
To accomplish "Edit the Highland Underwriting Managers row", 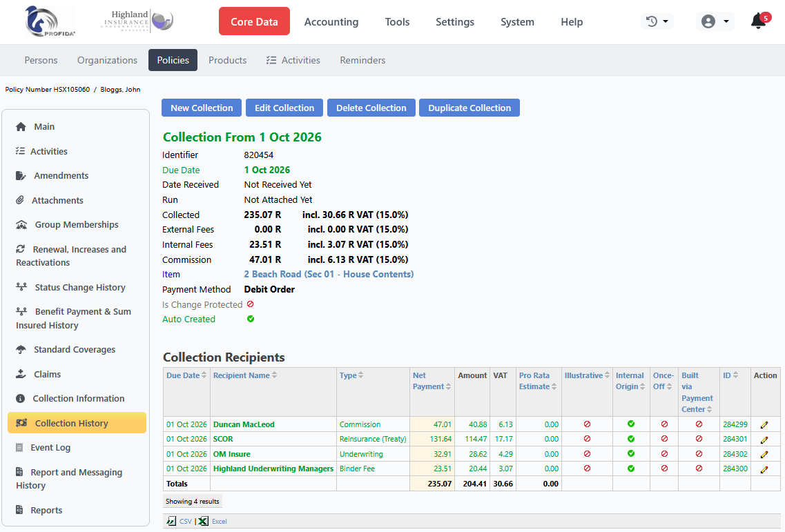I will (x=764, y=469).
